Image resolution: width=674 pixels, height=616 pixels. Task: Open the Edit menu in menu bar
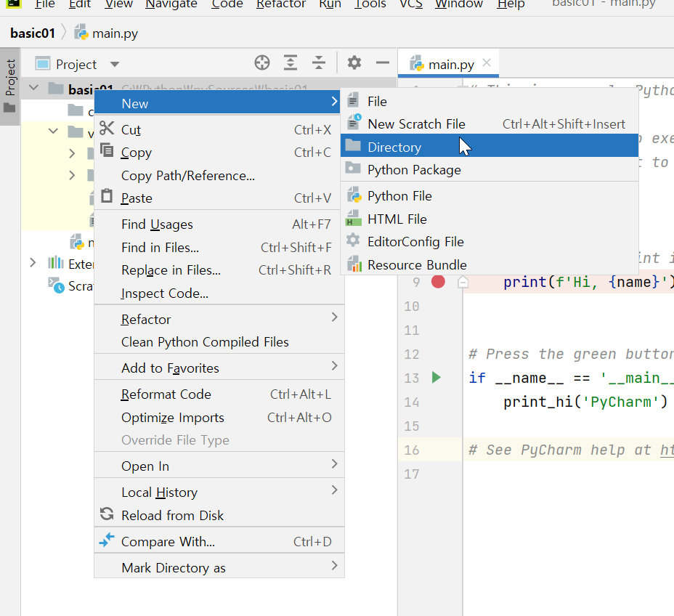[x=80, y=4]
